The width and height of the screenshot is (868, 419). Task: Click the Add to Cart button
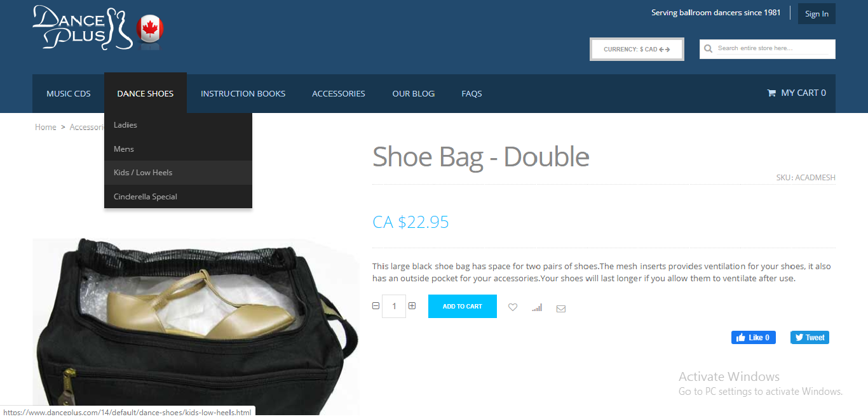[x=463, y=307]
